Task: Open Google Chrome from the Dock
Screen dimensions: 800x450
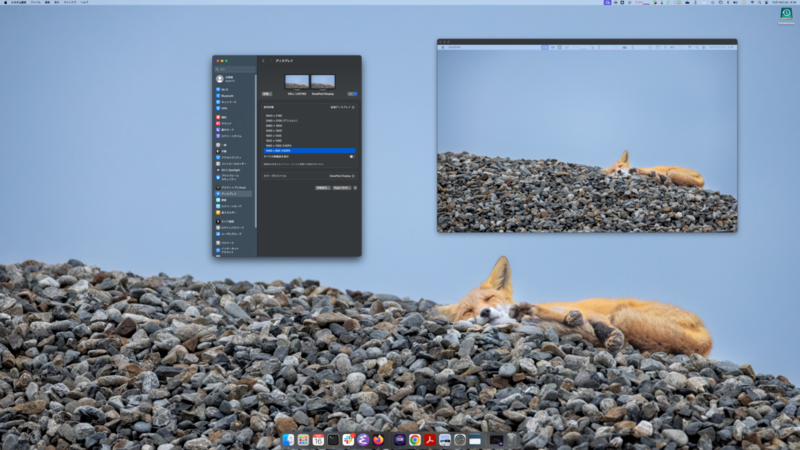Action: pyautogui.click(x=415, y=440)
